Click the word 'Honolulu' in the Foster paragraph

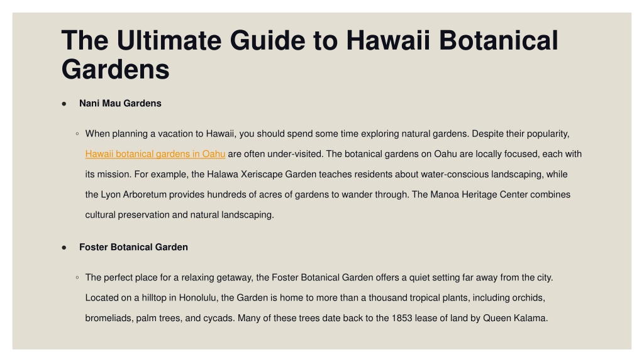[197, 298]
